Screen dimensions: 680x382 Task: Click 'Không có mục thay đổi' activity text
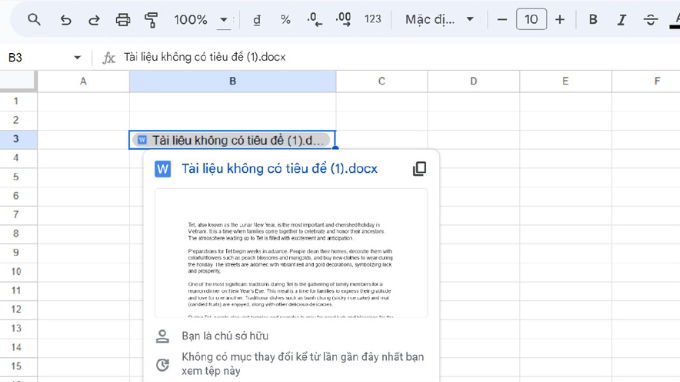pyautogui.click(x=303, y=364)
